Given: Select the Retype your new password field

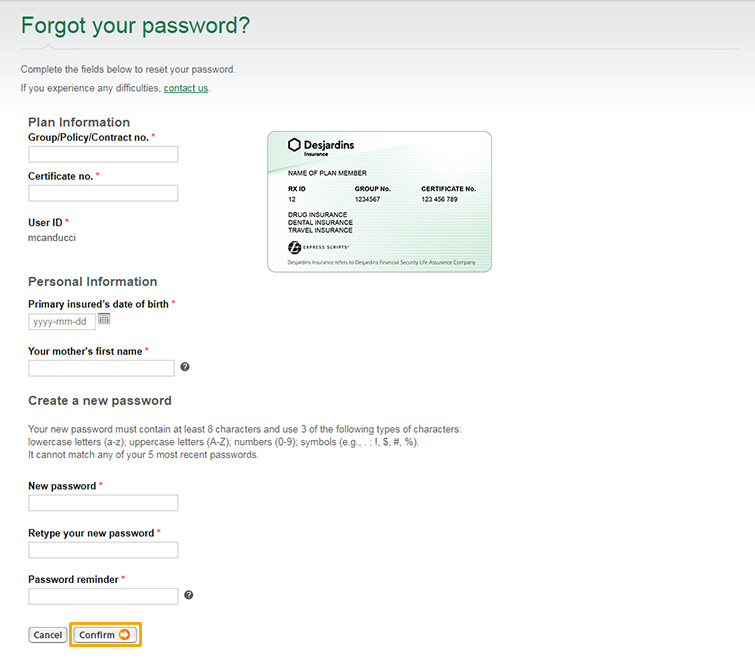Looking at the screenshot, I should click(x=103, y=550).
